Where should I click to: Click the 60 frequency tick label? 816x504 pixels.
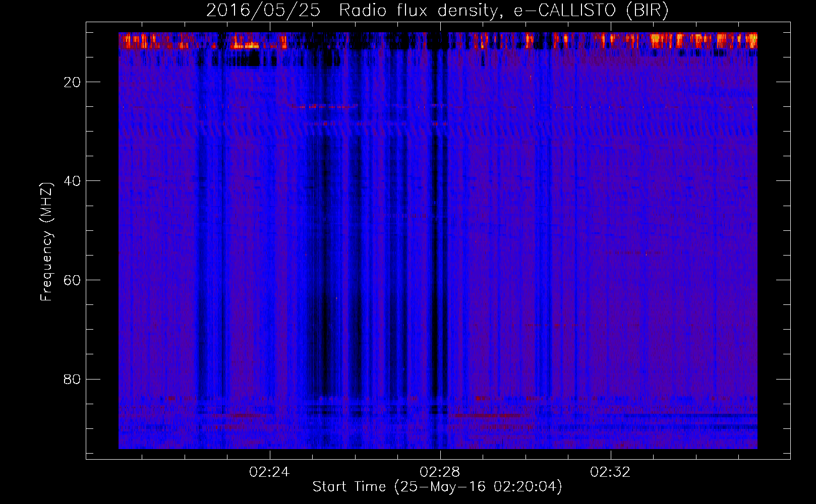pyautogui.click(x=72, y=280)
